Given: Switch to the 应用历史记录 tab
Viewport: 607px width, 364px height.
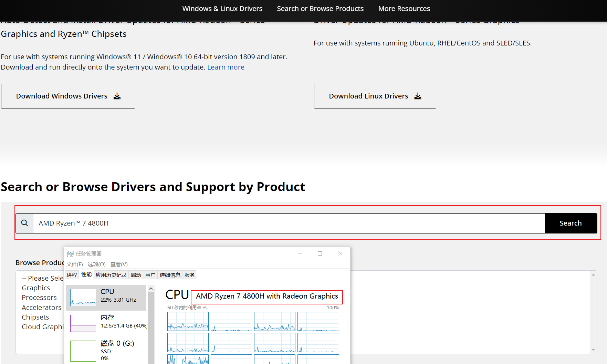Looking at the screenshot, I should coord(111,275).
